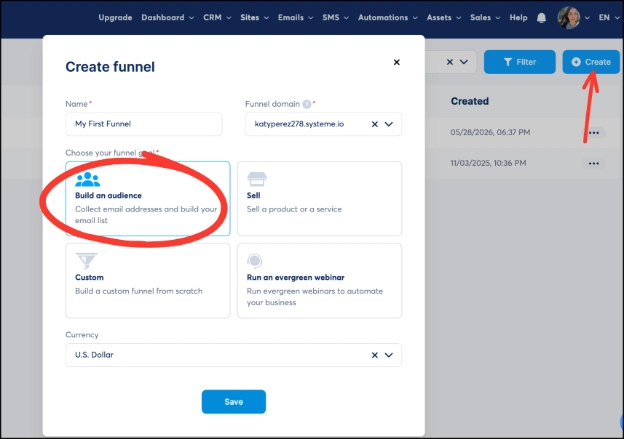Click the Created column header
Image resolution: width=624 pixels, height=439 pixels.
470,101
